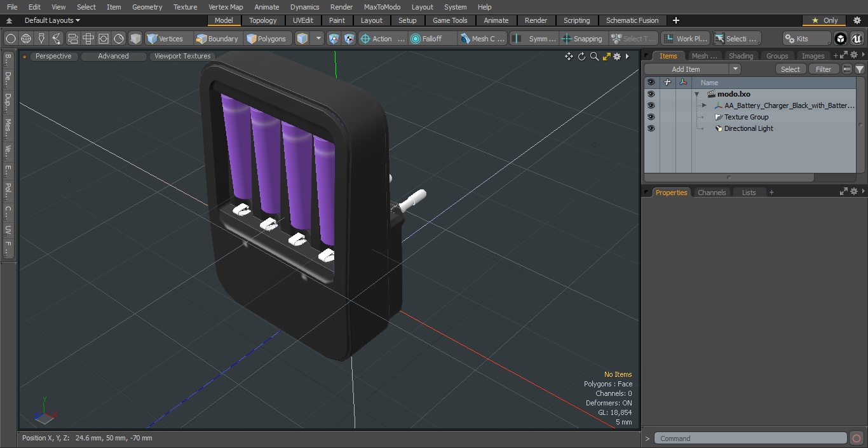Open the Falloff menu
This screenshot has width=868, height=448.
tap(433, 39)
